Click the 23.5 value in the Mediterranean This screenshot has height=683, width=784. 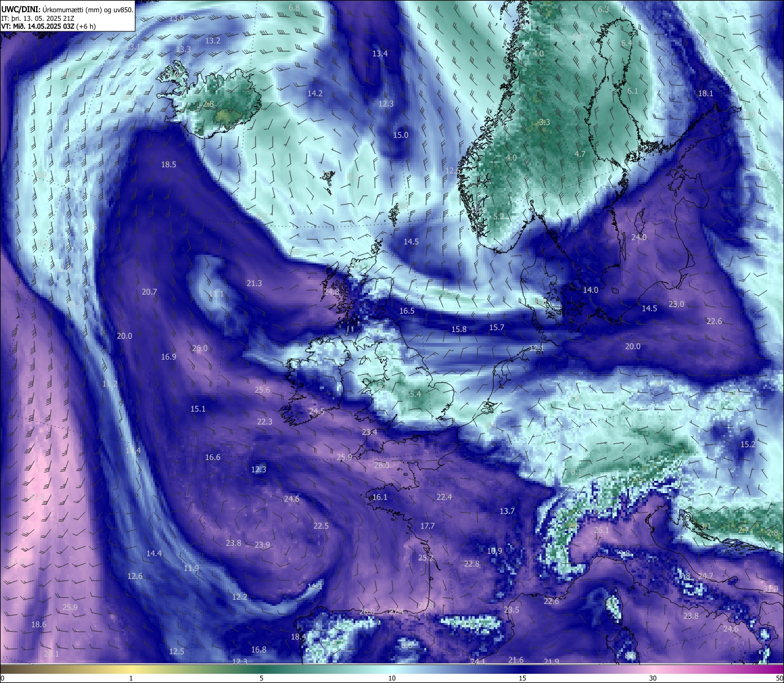(x=511, y=610)
